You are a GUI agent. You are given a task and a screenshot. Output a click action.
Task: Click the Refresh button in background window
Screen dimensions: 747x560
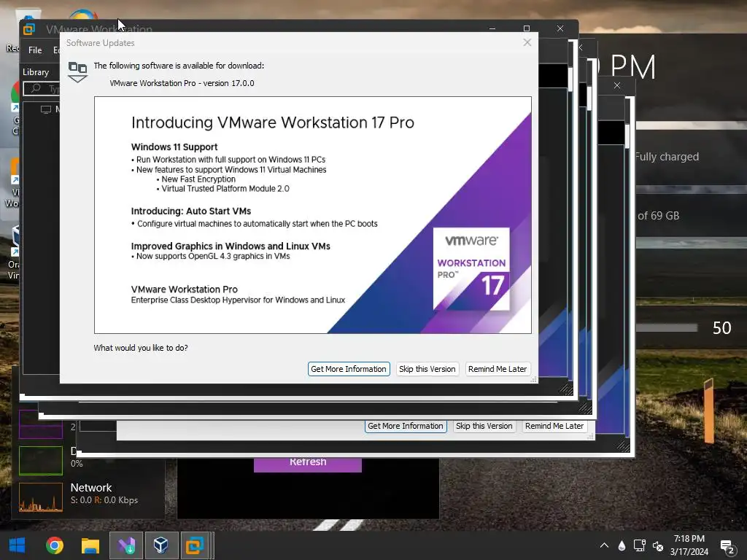coord(308,464)
